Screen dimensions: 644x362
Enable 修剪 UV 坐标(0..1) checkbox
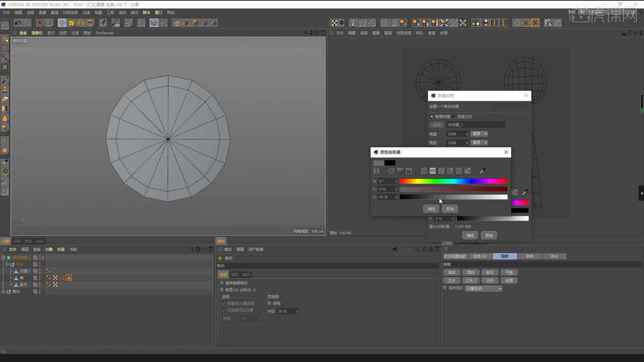coord(222,290)
